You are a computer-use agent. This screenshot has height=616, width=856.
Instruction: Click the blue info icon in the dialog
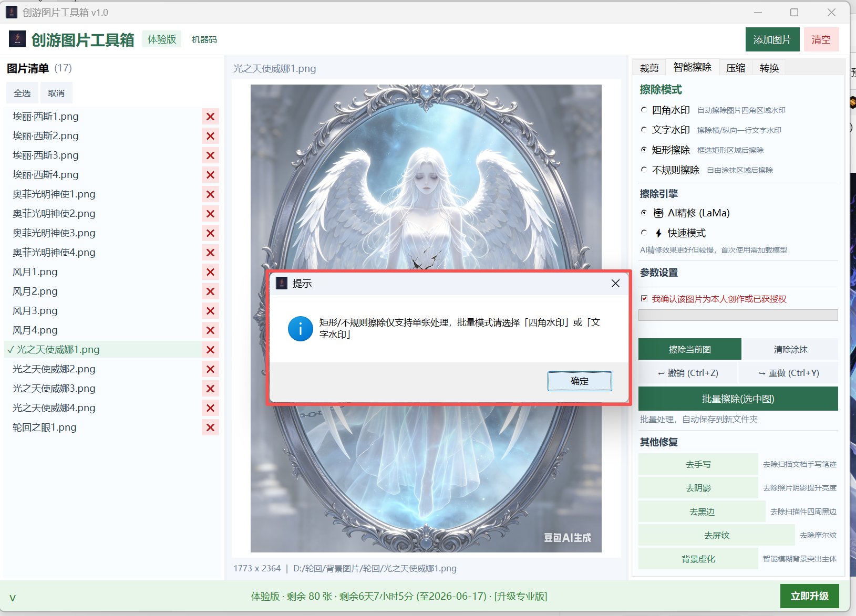click(x=301, y=329)
